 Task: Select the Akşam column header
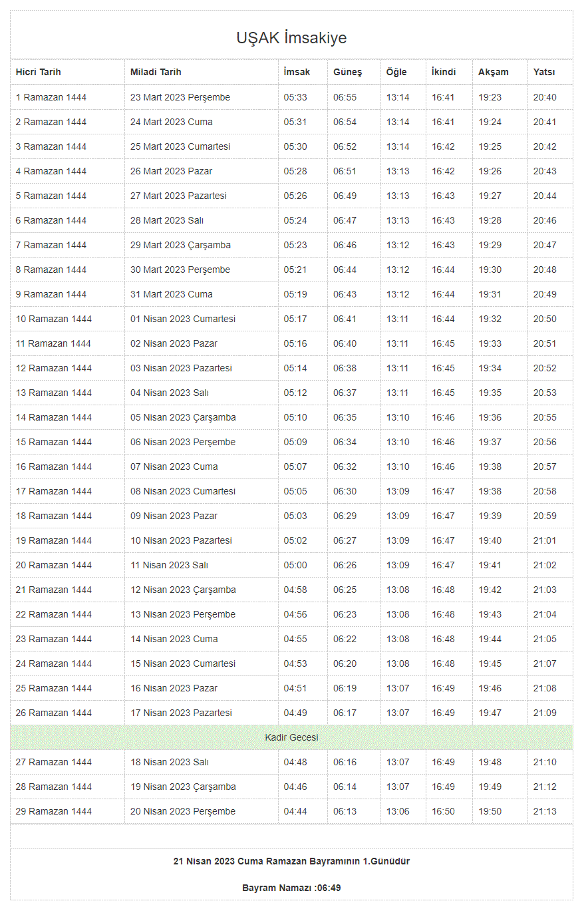pos(493,72)
